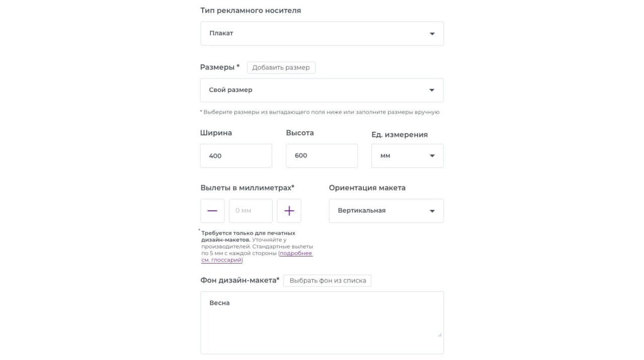Click the arrow icon in Свой размер field
Image resolution: width=644 pixels, height=360 pixels.
pos(431,91)
